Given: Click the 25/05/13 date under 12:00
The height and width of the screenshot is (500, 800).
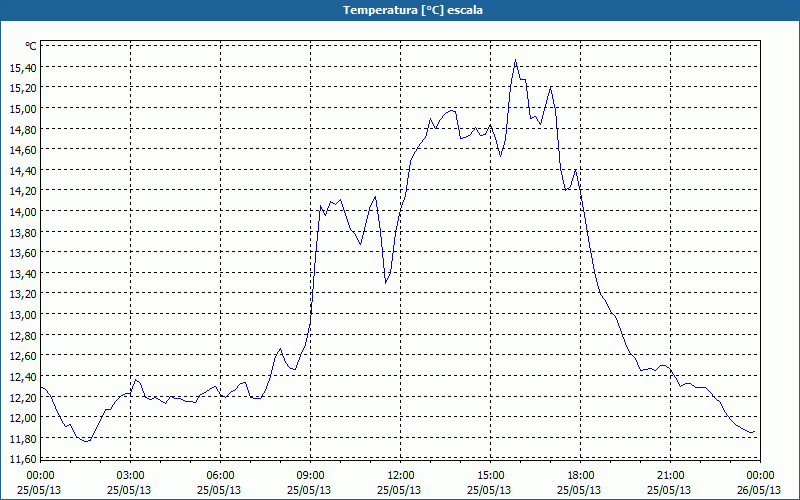Looking at the screenshot, I should 399,490.
